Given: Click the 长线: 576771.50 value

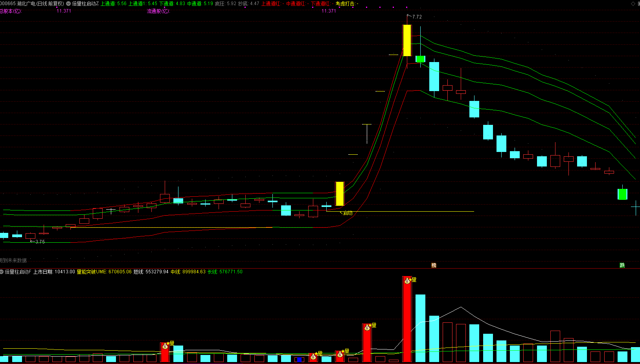Looking at the screenshot, I should click(x=225, y=272).
